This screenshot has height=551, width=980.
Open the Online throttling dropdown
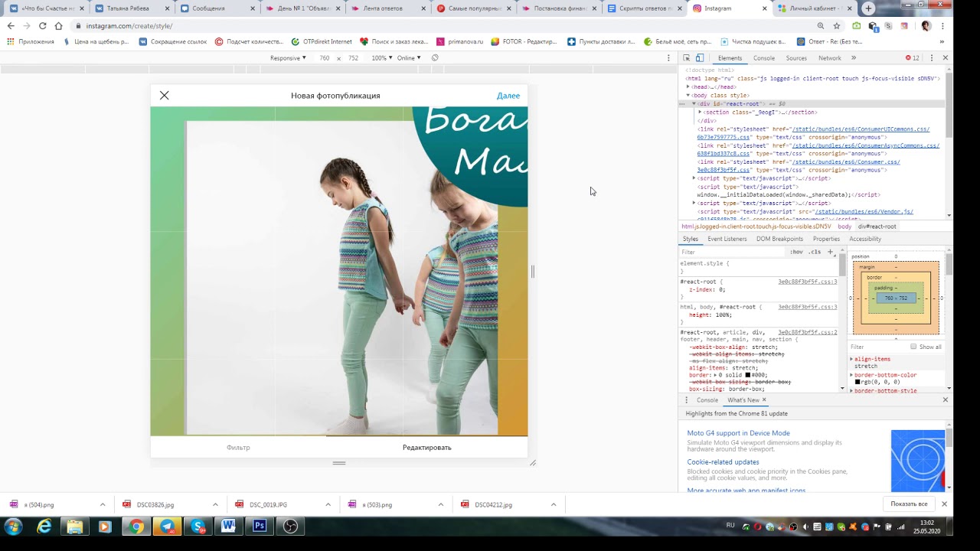(408, 58)
